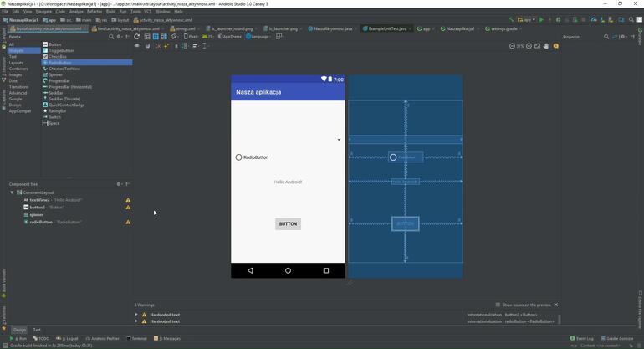Select the pan hand tool icon
The height and width of the screenshot is (349, 644).
point(546,46)
